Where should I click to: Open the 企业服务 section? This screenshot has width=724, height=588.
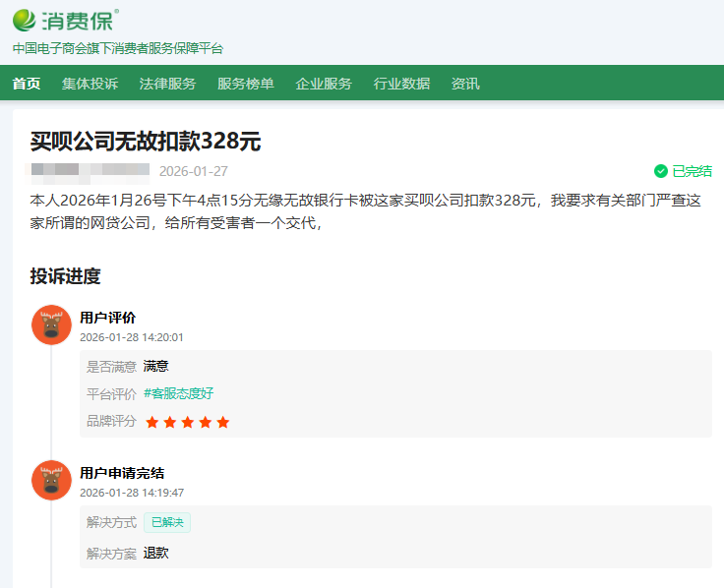point(324,84)
